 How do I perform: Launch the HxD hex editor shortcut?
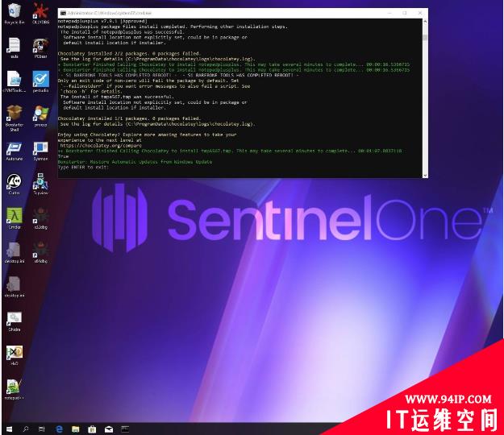[x=15, y=355]
